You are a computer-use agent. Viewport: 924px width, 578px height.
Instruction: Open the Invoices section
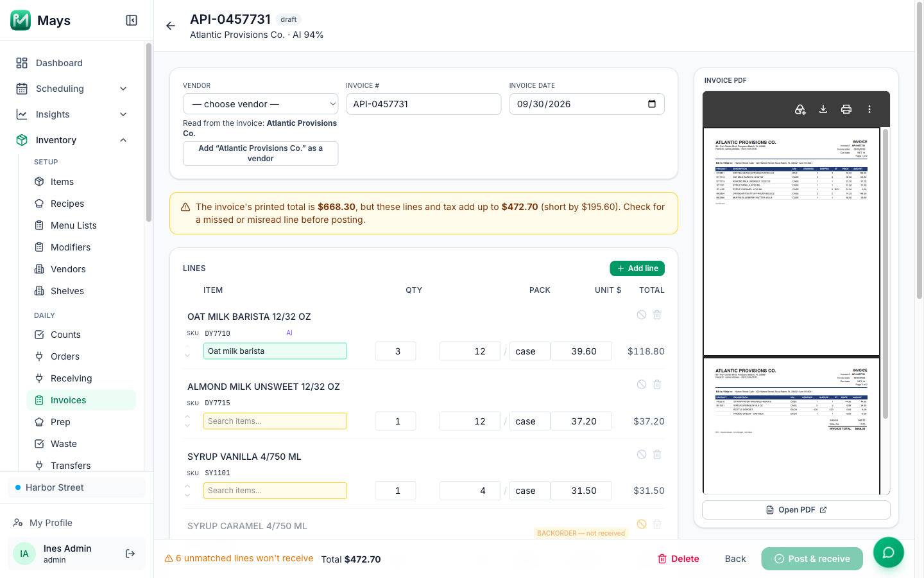coord(81,400)
